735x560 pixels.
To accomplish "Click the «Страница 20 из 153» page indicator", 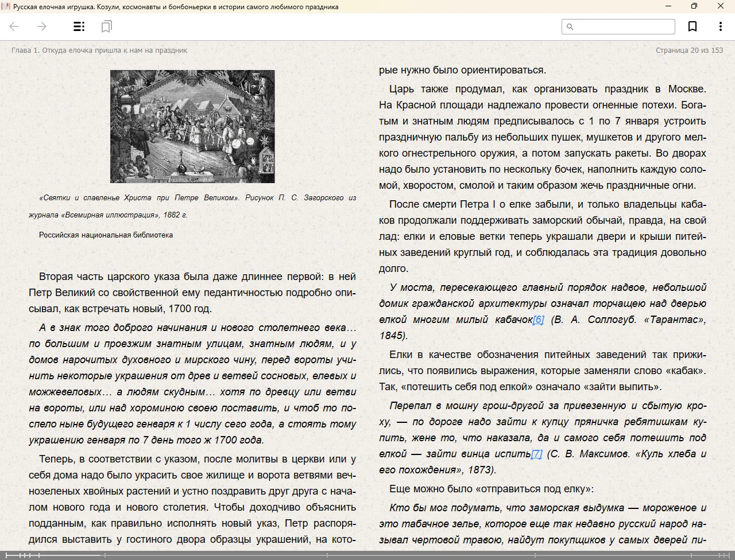I will tap(689, 50).
